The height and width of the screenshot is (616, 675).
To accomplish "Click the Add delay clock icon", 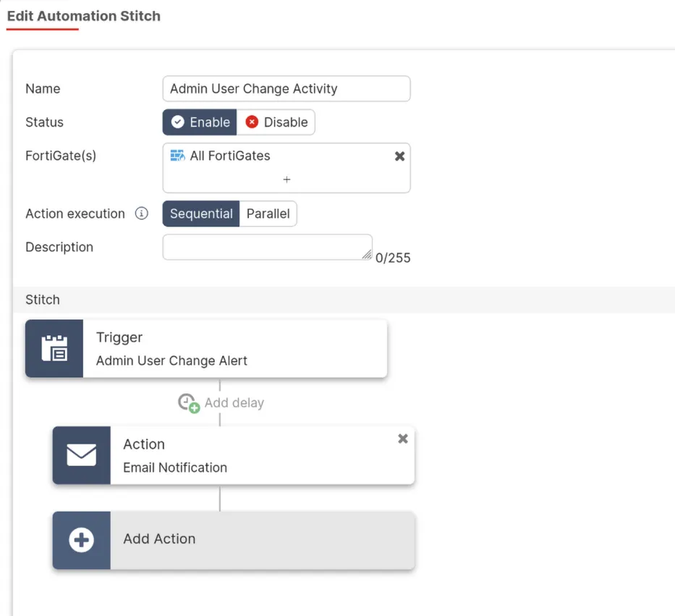I will 187,402.
